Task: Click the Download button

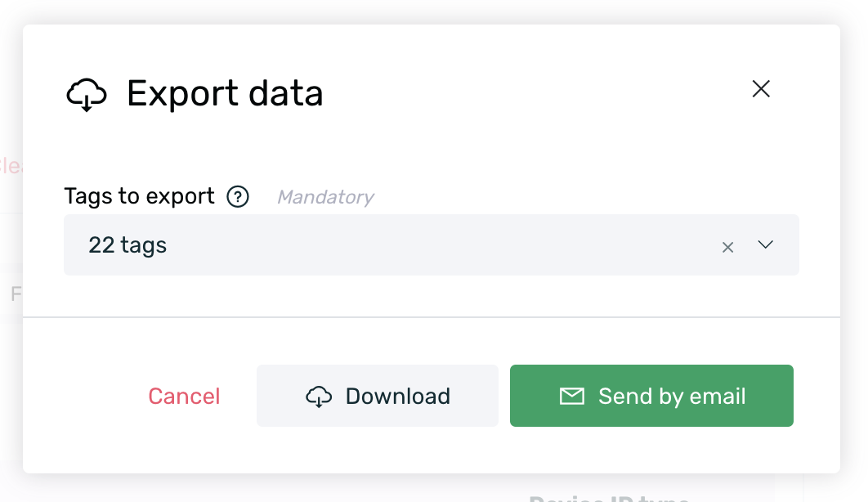Action: tap(378, 396)
